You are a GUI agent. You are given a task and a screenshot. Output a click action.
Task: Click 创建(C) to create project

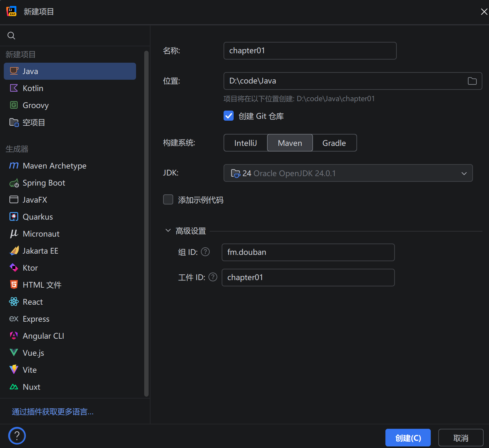tap(408, 438)
